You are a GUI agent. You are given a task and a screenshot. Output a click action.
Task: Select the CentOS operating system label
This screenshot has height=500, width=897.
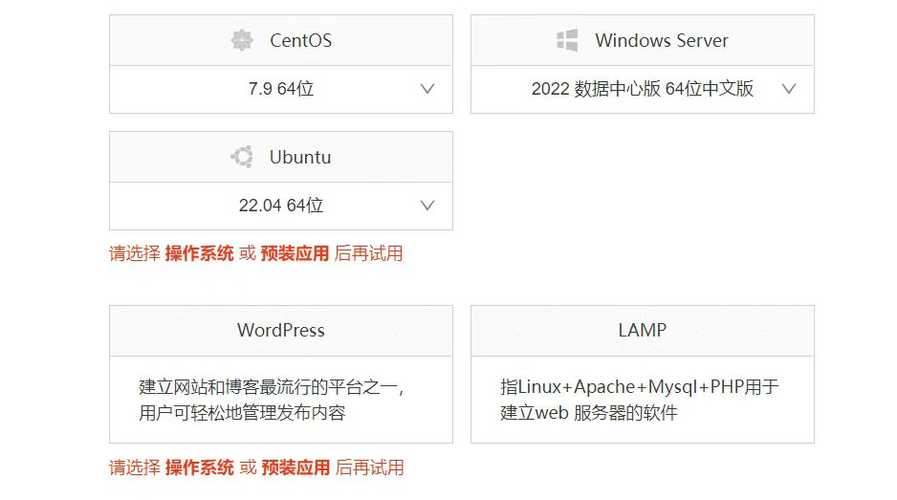[300, 41]
